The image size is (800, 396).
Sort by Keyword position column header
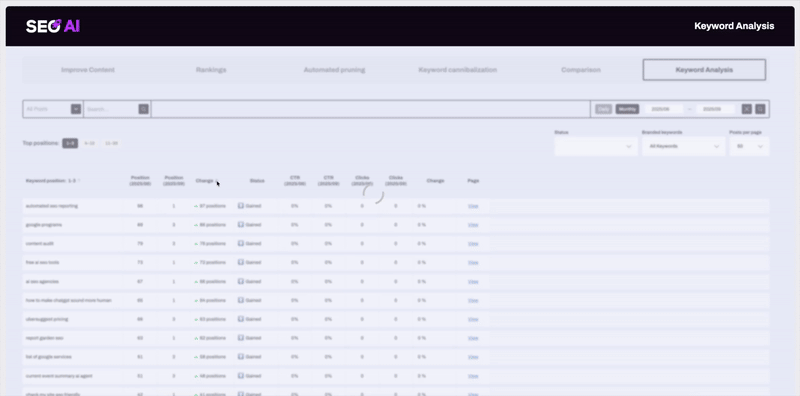pos(53,181)
